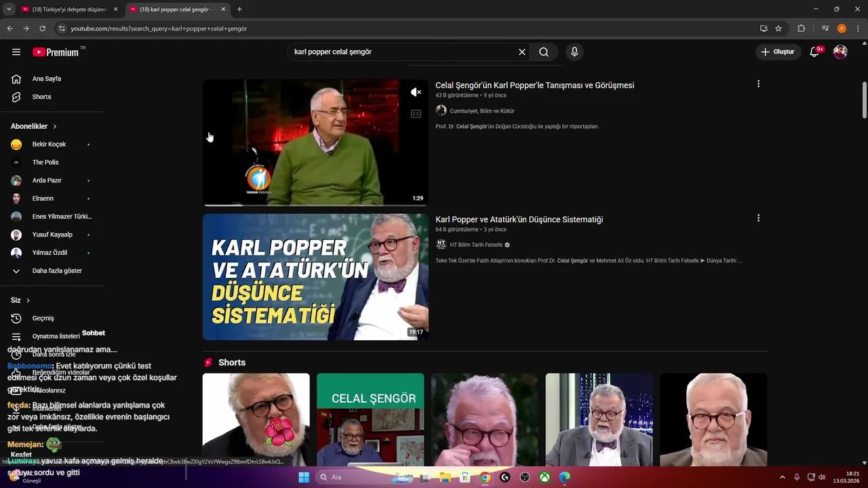Image resolution: width=868 pixels, height=488 pixels.
Task: Open the Chrome three-dot menu
Action: pyautogui.click(x=858, y=28)
